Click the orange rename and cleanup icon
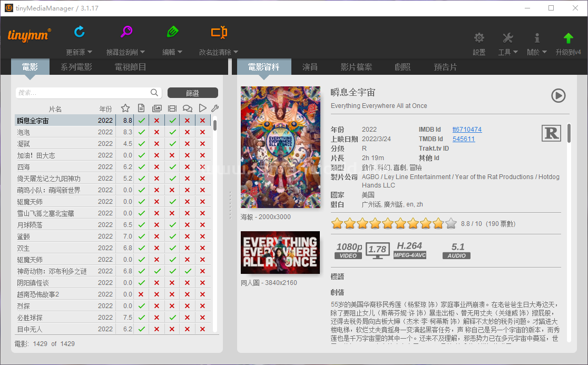The image size is (588, 365). point(219,33)
